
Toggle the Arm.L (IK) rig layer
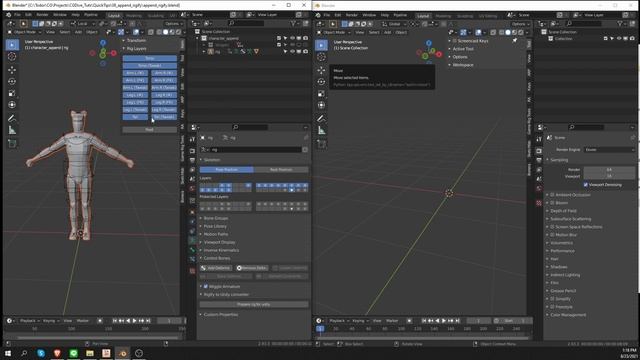click(x=135, y=73)
